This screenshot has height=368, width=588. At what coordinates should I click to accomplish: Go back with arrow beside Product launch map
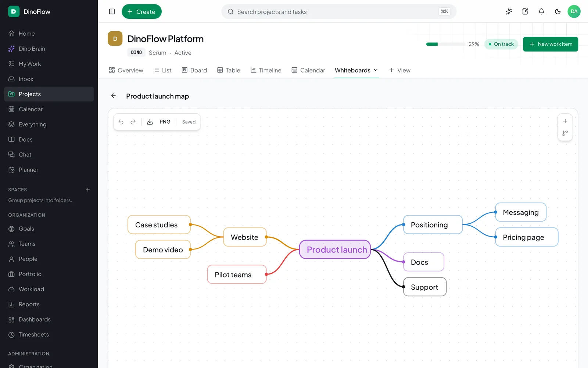[114, 96]
